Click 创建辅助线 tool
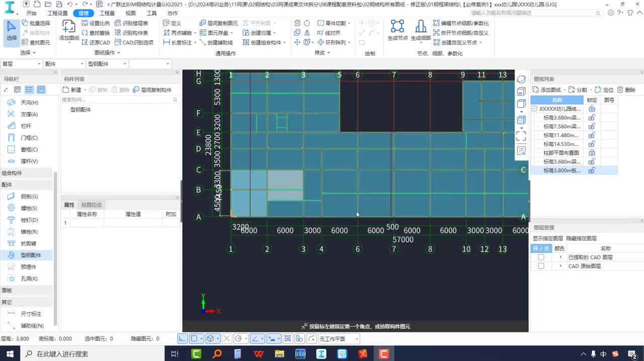 pos(216,43)
